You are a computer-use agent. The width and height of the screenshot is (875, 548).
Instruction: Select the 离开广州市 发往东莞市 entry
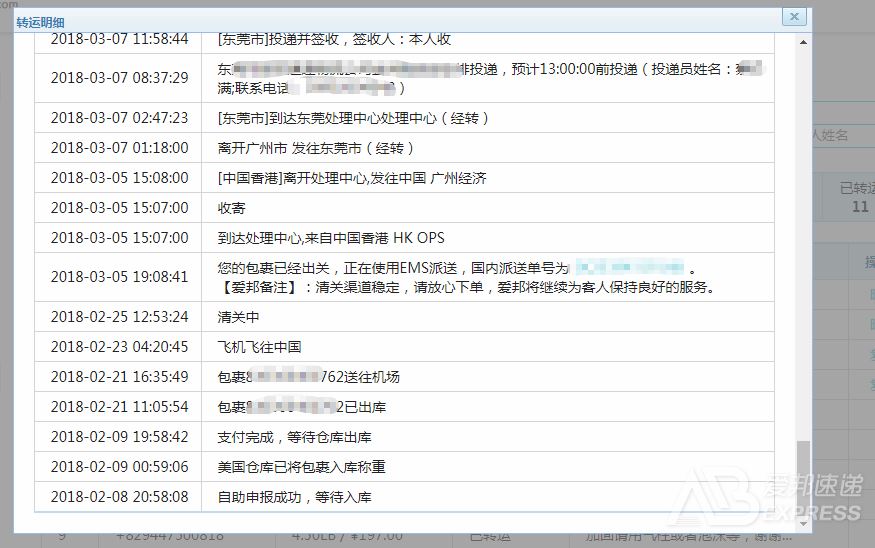pos(315,148)
